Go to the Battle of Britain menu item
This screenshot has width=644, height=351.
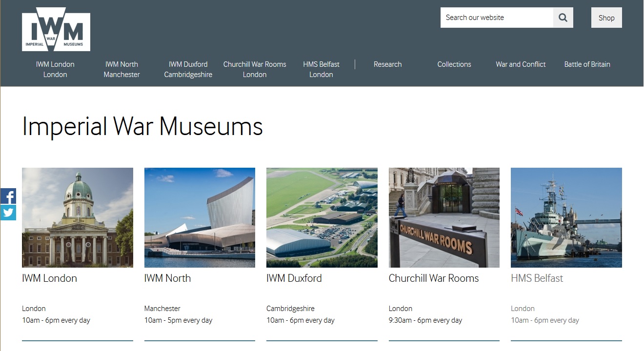587,64
